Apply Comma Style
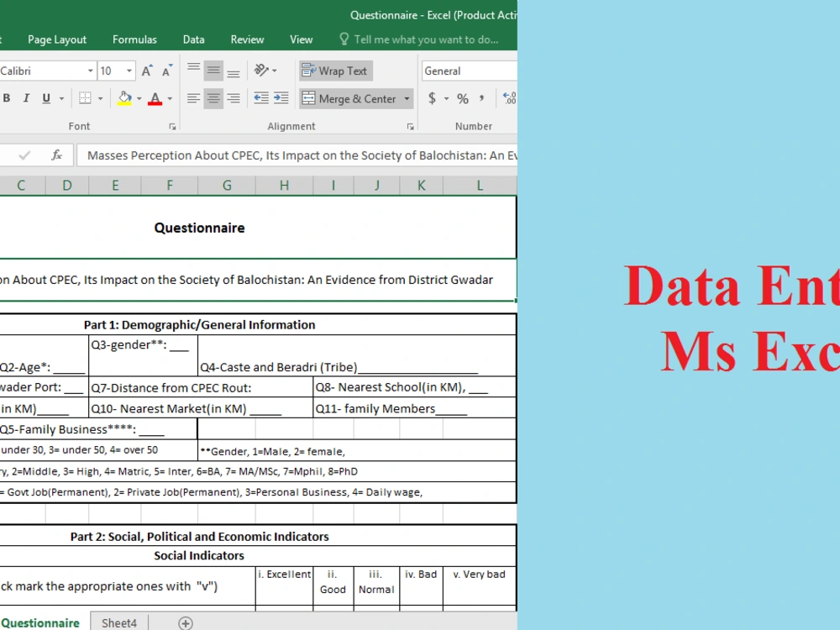This screenshot has width=840, height=630. click(x=481, y=98)
